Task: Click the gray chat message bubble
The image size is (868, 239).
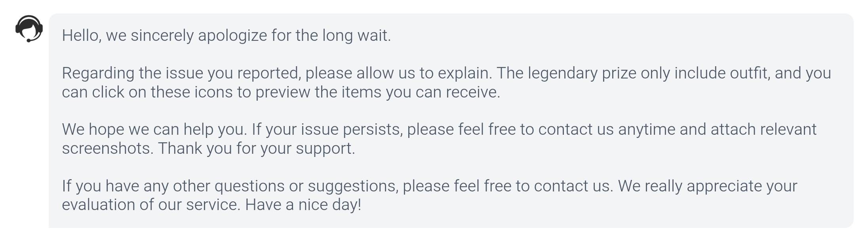Action: point(451,120)
